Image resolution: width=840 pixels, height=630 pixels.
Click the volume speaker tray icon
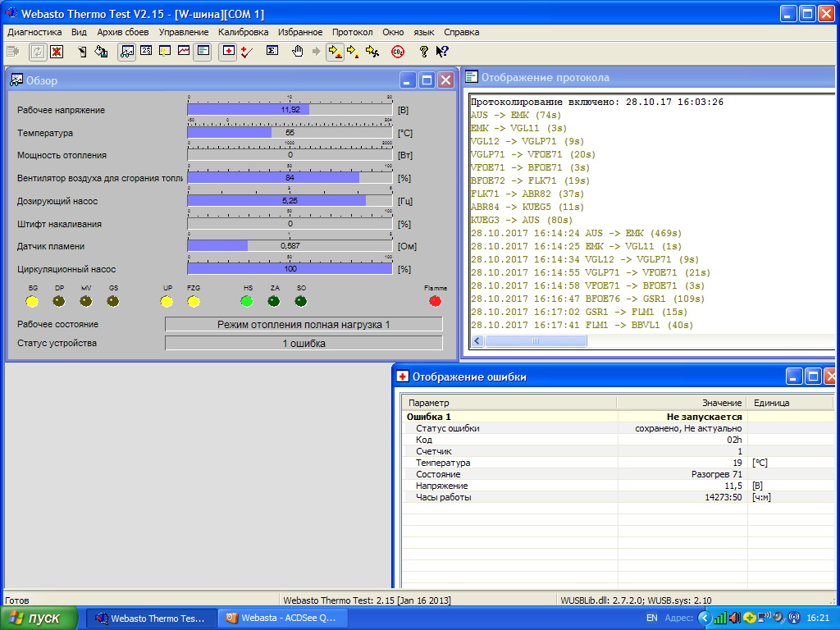coord(734,619)
